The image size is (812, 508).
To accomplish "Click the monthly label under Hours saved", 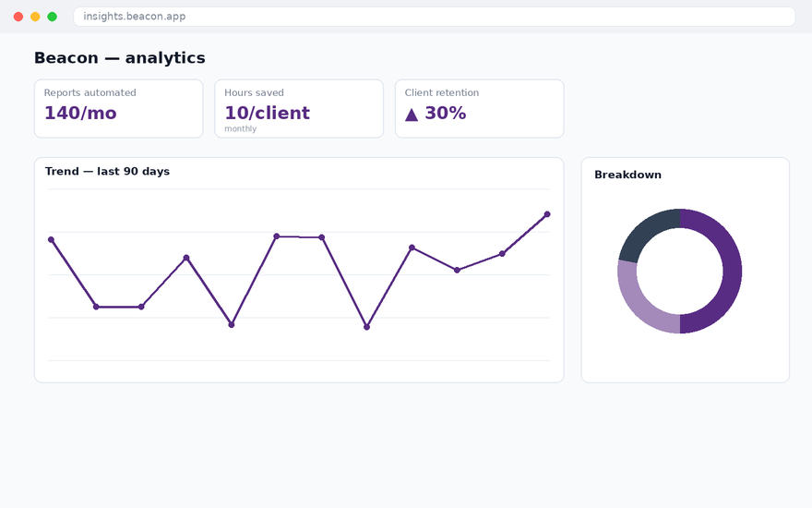I will pos(240,128).
